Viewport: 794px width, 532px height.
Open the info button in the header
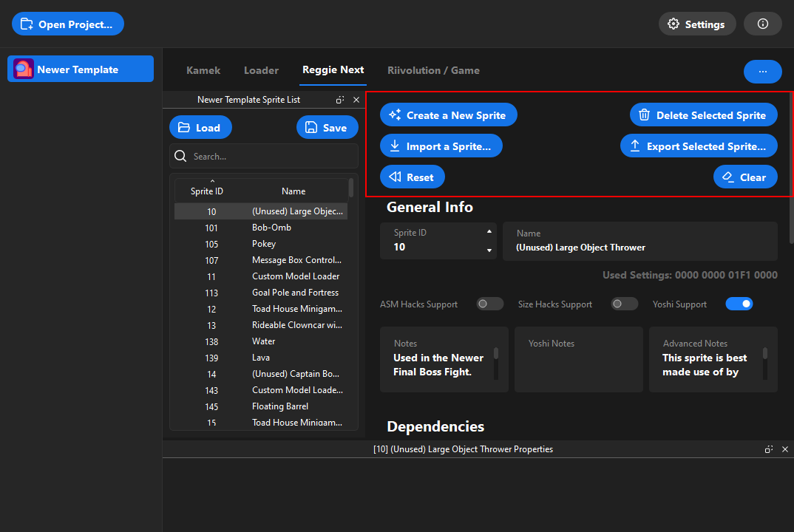tap(763, 24)
